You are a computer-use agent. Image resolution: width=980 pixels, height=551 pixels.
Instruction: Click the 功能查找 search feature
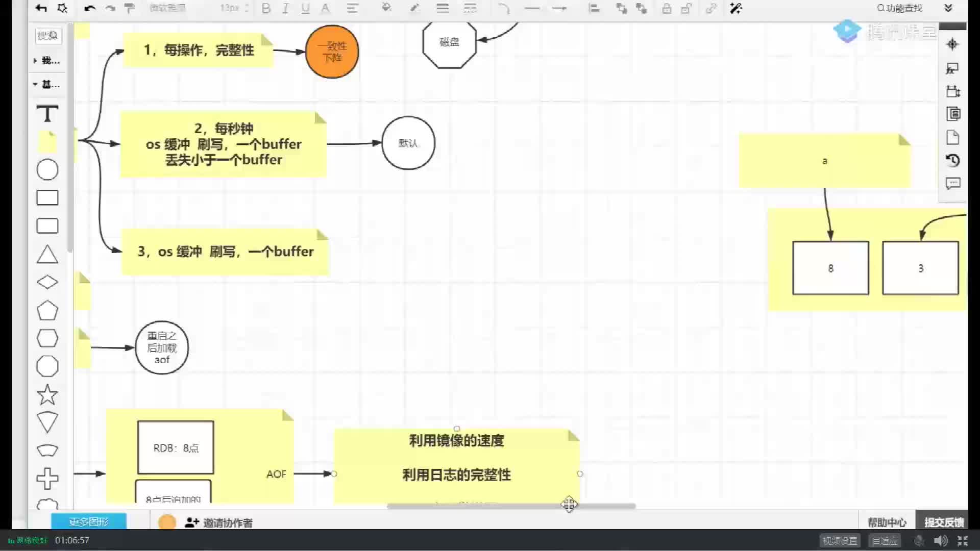(900, 8)
